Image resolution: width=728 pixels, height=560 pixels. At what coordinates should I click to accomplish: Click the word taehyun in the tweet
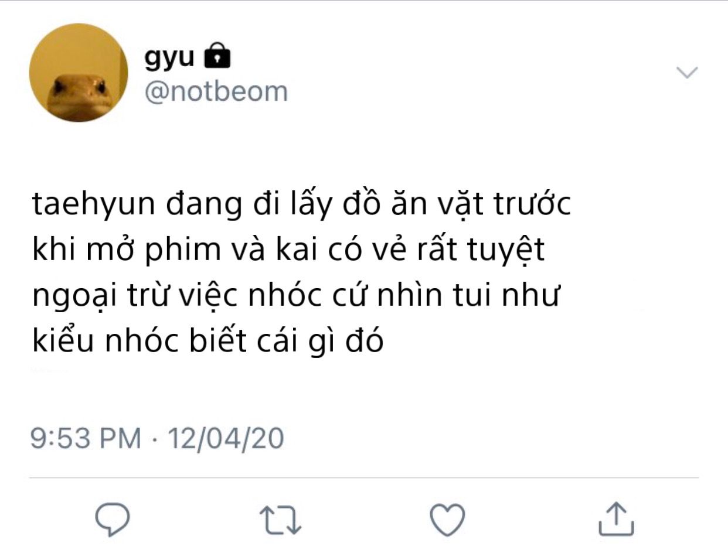(x=94, y=206)
